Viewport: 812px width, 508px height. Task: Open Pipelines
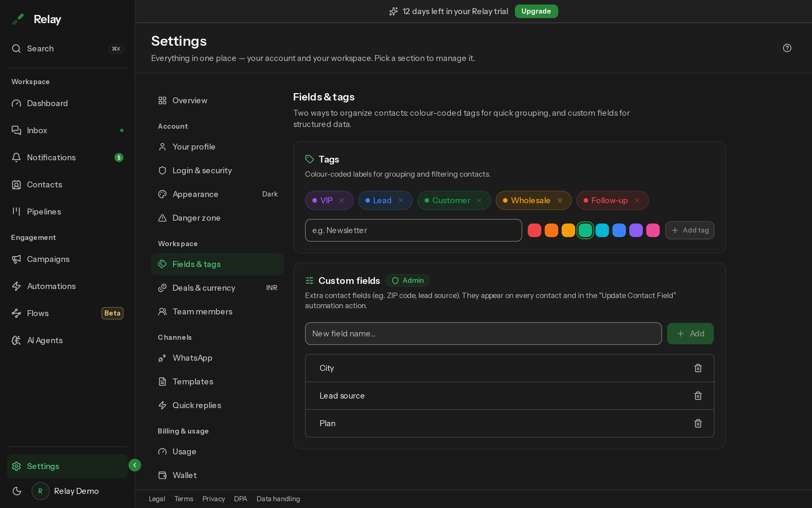pyautogui.click(x=67, y=212)
